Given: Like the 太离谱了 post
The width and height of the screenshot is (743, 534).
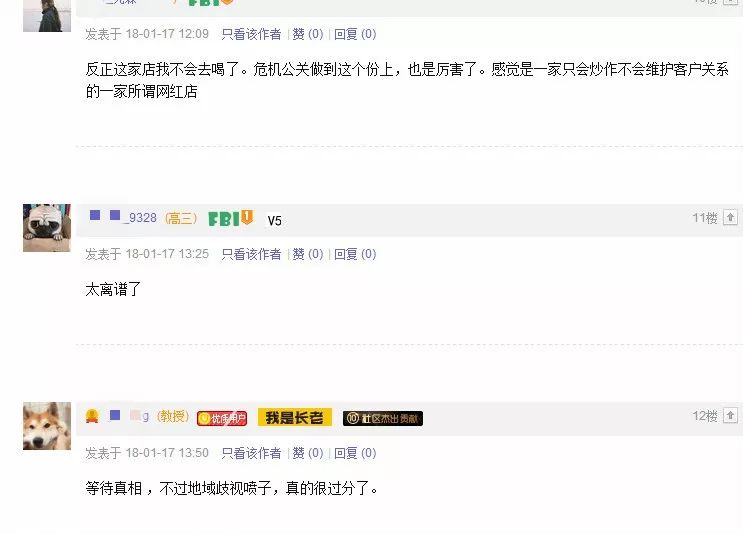Looking at the screenshot, I should coord(308,254).
